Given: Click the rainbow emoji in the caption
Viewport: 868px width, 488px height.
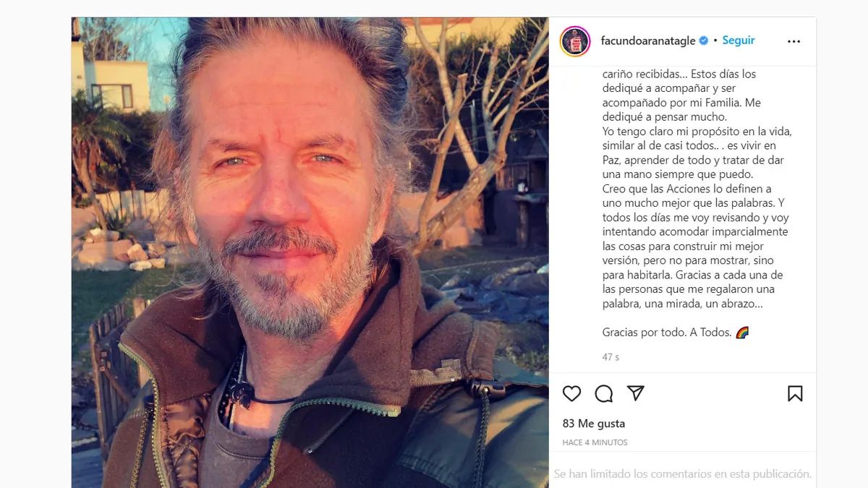Looking at the screenshot, I should [742, 333].
